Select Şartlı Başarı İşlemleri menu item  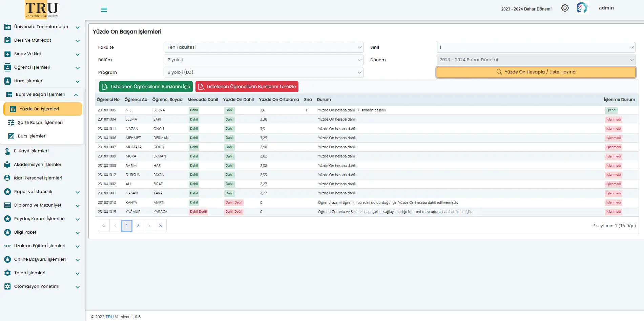coord(40,123)
